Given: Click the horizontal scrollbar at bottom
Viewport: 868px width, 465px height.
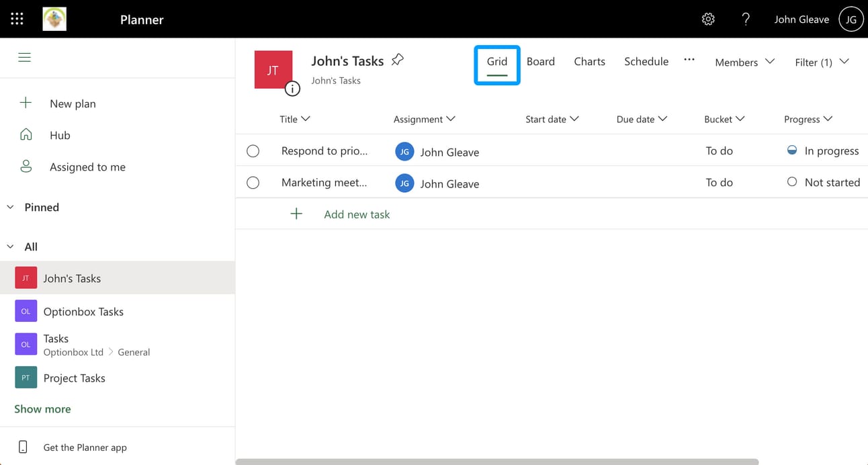Looking at the screenshot, I should (497, 462).
